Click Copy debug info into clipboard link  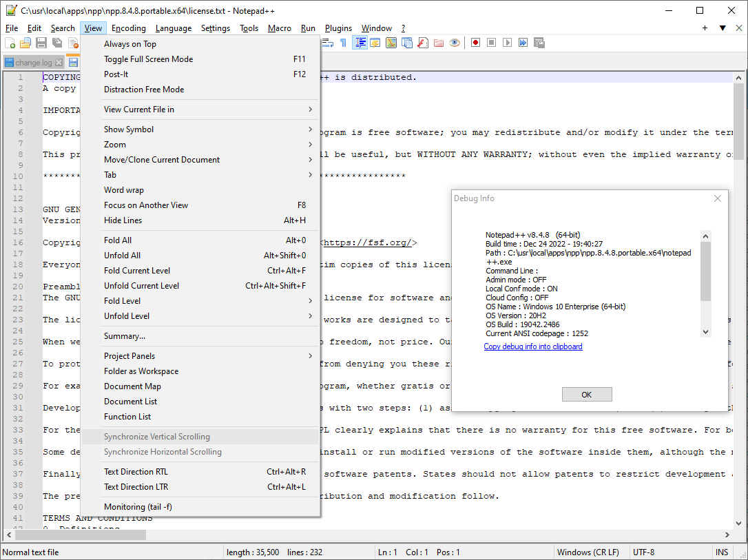533,346
